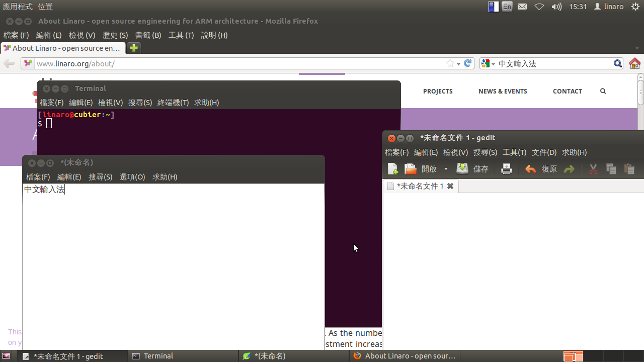Screen dimensions: 644x362
Task: Open 選項(O) menu in 未命名 editor
Action: click(x=132, y=177)
